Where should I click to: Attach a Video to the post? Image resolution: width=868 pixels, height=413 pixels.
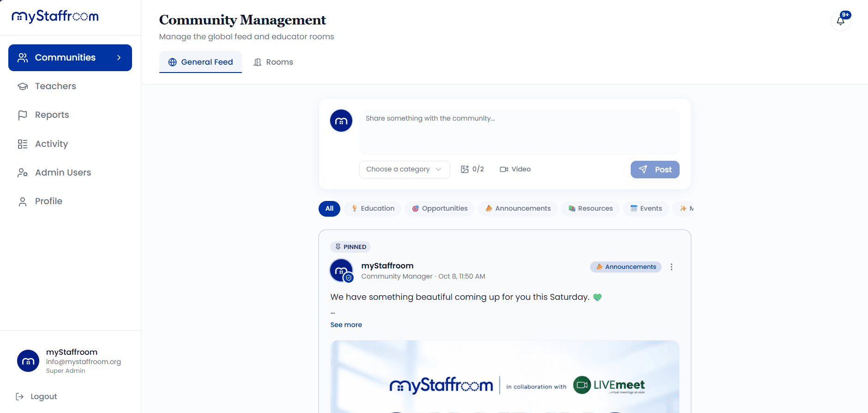coord(515,169)
